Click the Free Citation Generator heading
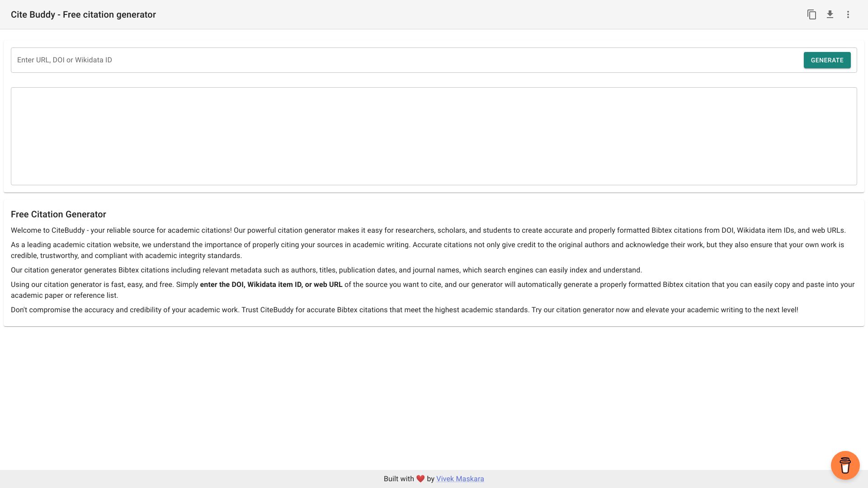This screenshot has width=868, height=488. [x=58, y=215]
